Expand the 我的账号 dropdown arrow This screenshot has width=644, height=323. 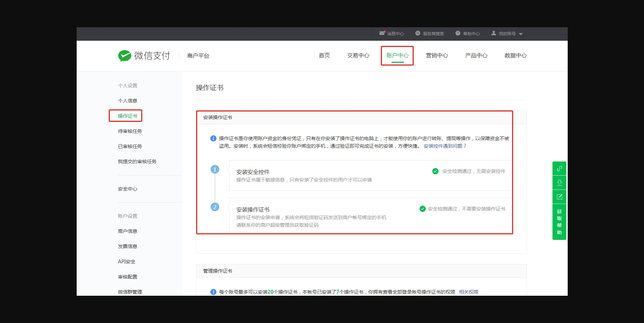(x=521, y=34)
